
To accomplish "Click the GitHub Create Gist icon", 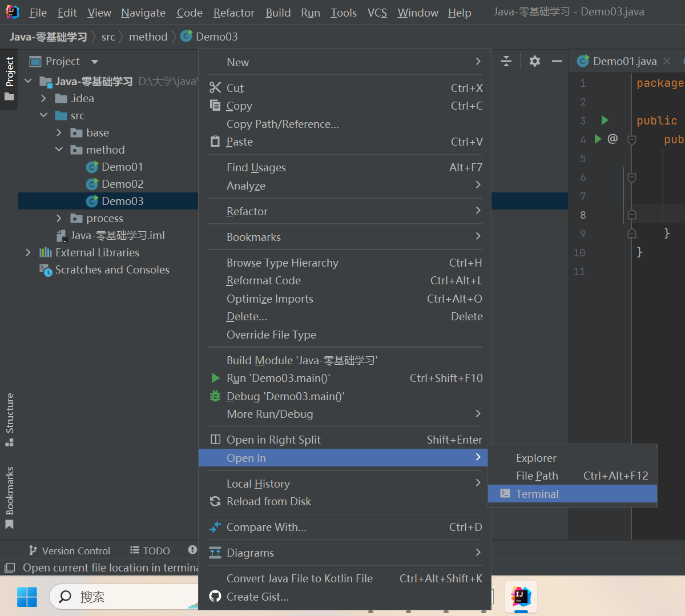I will 215,596.
